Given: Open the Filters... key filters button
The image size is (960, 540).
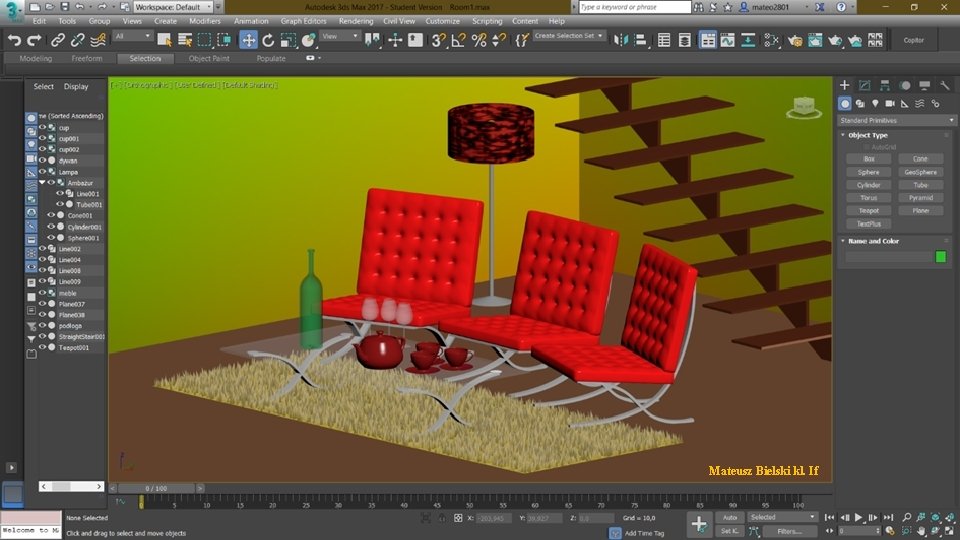Looking at the screenshot, I should (790, 531).
